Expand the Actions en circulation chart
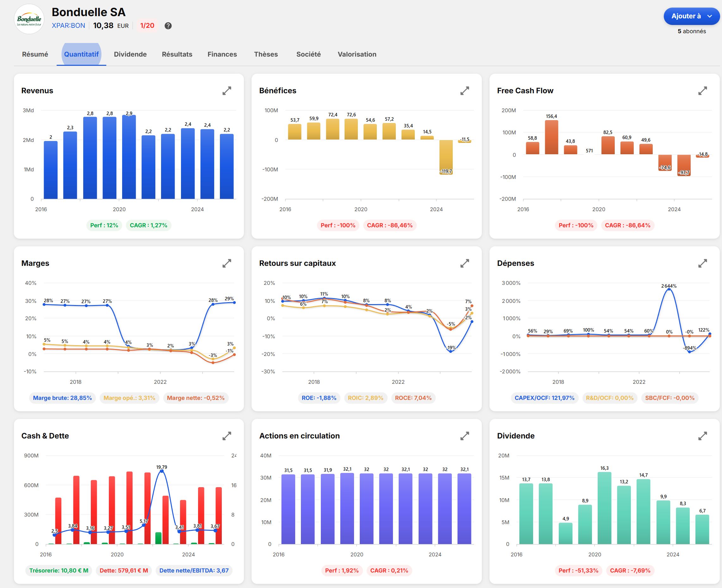722x588 pixels. click(464, 436)
